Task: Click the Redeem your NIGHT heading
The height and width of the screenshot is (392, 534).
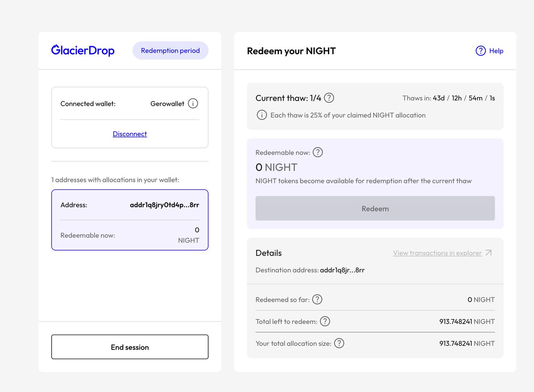Action: 291,51
